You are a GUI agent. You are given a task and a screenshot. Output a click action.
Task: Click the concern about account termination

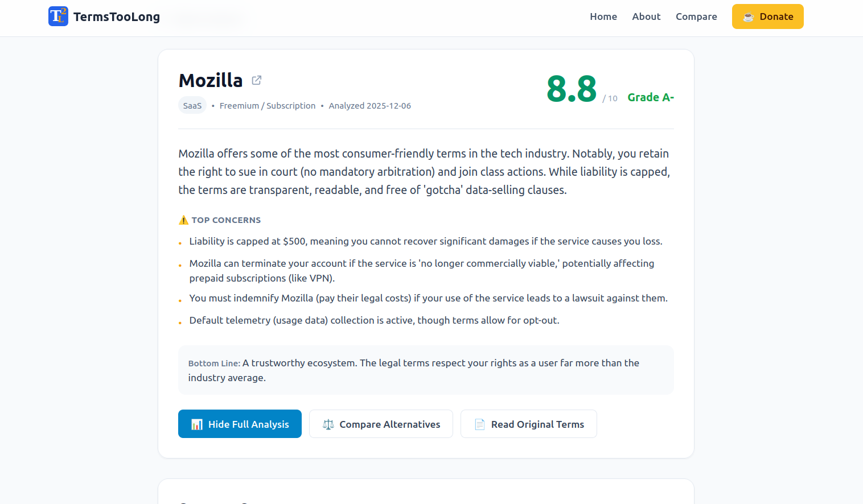(x=422, y=271)
